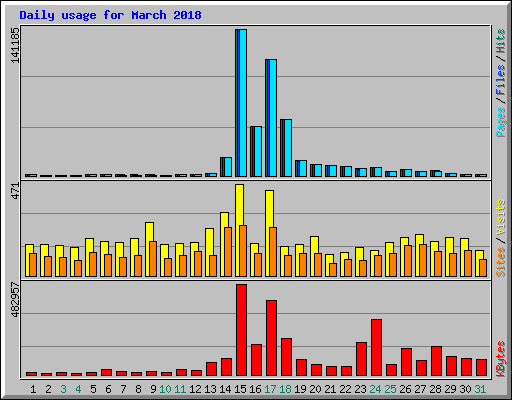Viewport: 512px width, 400px height.
Task: Click the top chart axis value 141185
Action: (x=15, y=45)
